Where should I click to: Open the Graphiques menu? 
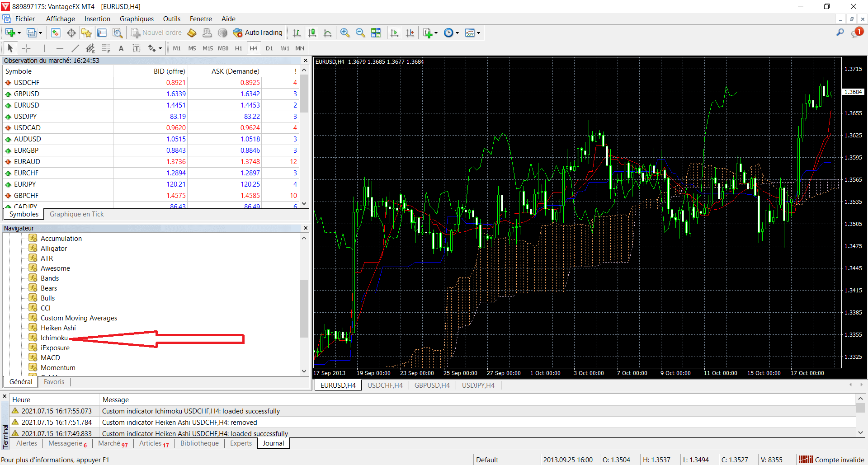pyautogui.click(x=137, y=19)
